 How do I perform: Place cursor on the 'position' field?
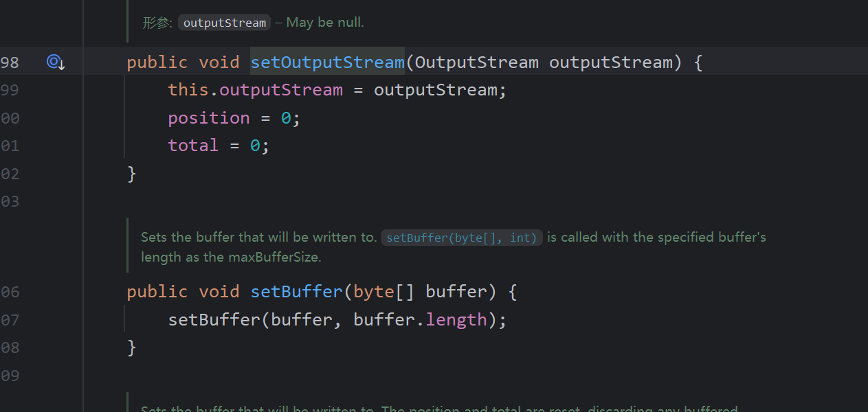click(208, 118)
